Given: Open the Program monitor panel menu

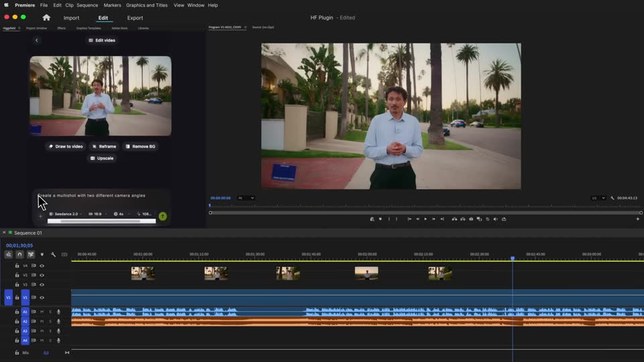Looking at the screenshot, I should pyautogui.click(x=246, y=27).
